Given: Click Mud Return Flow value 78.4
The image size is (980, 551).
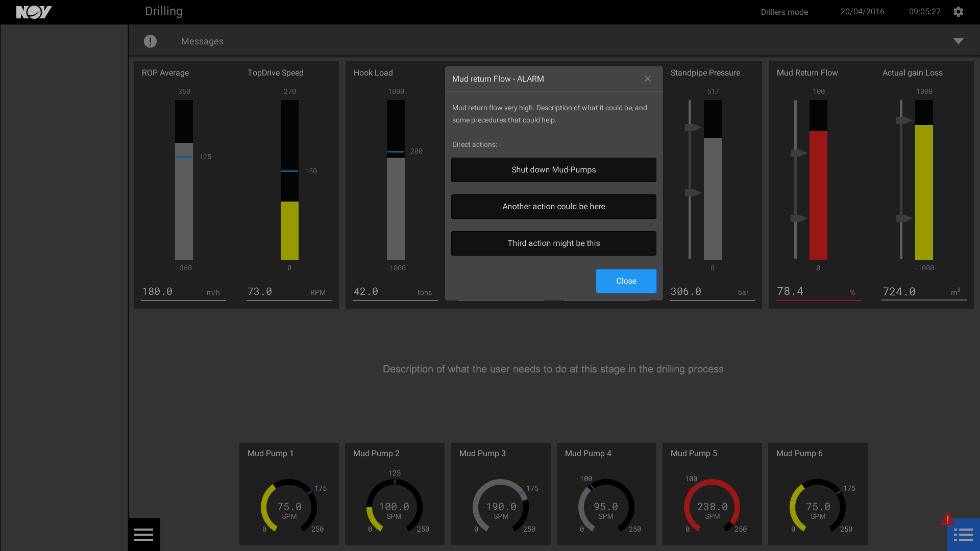Looking at the screenshot, I should [x=790, y=291].
